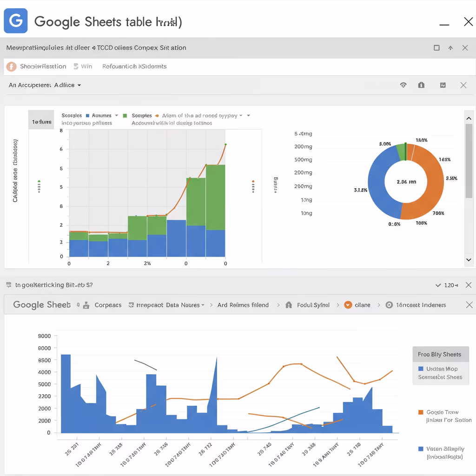476x476 pixels.
Task: Open the last dropdown arrow in chart legend
Action: pyautogui.click(x=248, y=115)
